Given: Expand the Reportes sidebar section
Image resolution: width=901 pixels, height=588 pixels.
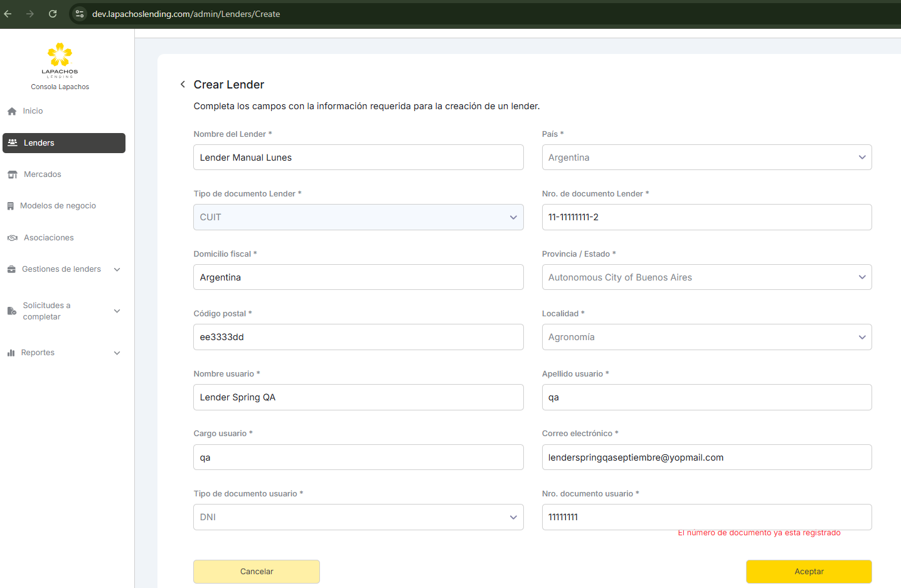Looking at the screenshot, I should click(x=117, y=353).
